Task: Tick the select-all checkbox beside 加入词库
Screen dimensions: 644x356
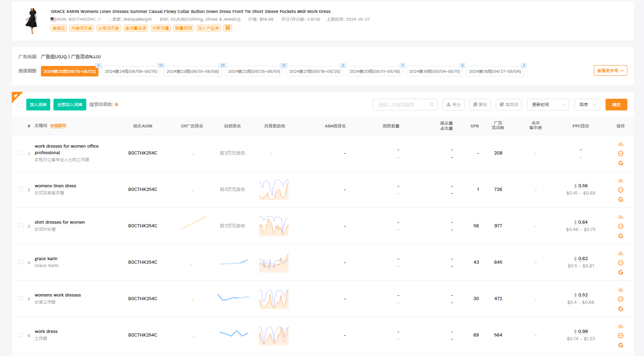Action: [21, 104]
